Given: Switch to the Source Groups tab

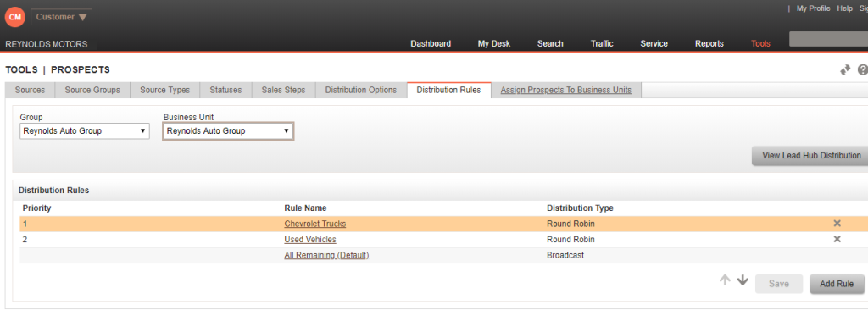Looking at the screenshot, I should (x=92, y=90).
